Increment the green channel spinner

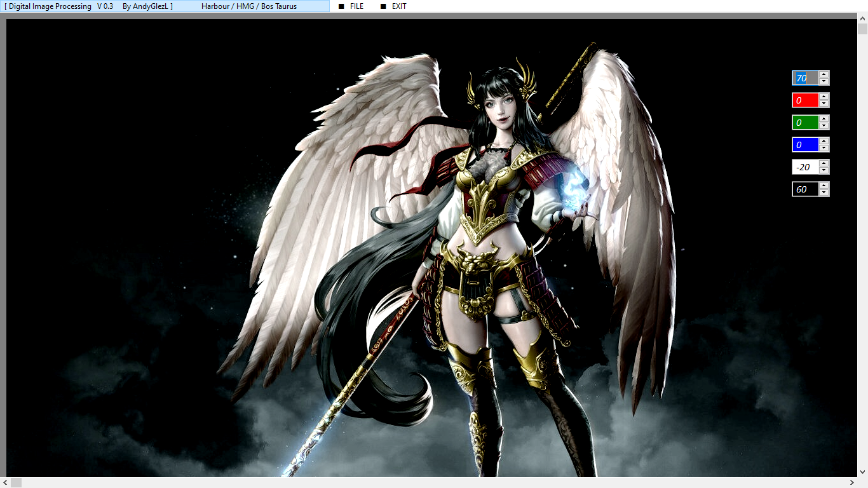coord(824,119)
